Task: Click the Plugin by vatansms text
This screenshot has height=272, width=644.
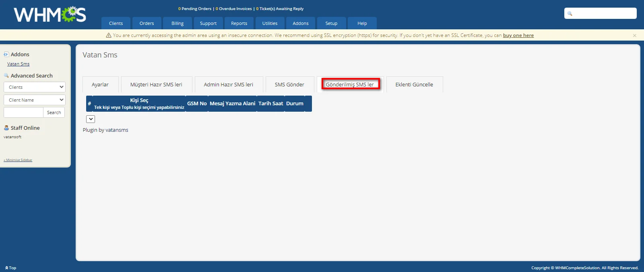Action: 105,130
